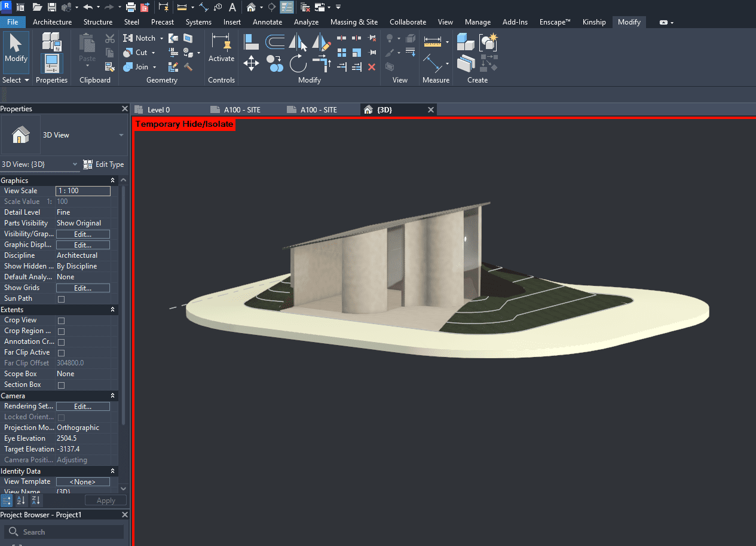Click the Trim/Extend to Corner tool
The width and height of the screenshot is (756, 546).
322,63
